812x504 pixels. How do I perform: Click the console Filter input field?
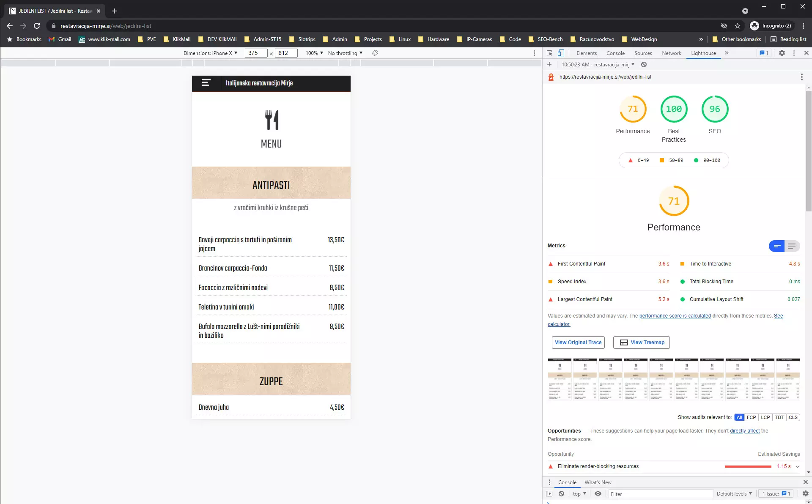(660, 494)
